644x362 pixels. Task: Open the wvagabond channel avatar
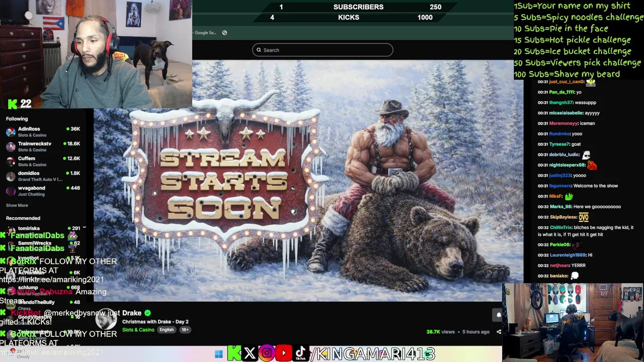11,191
